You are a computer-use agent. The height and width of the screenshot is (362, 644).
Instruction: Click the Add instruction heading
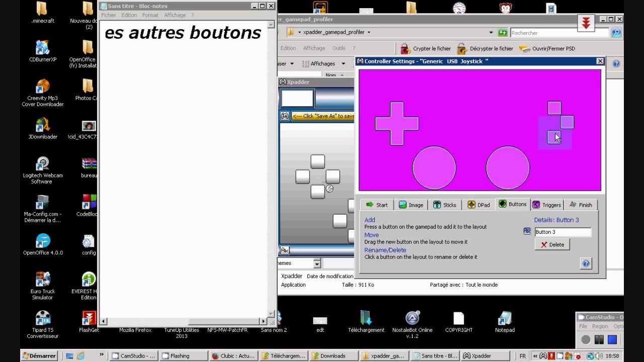pyautogui.click(x=370, y=220)
